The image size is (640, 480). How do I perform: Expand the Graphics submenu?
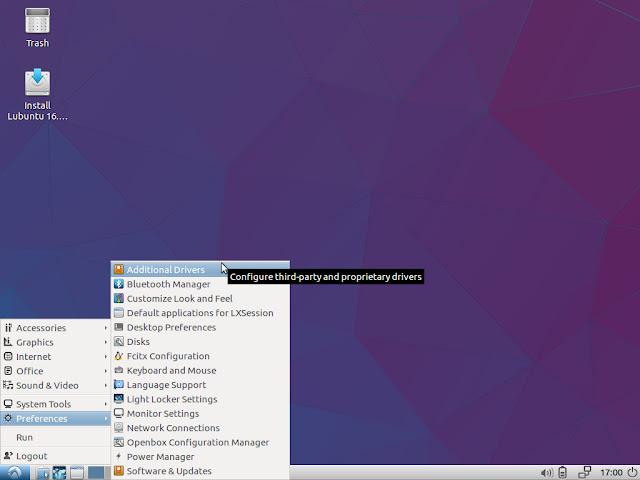(x=56, y=342)
